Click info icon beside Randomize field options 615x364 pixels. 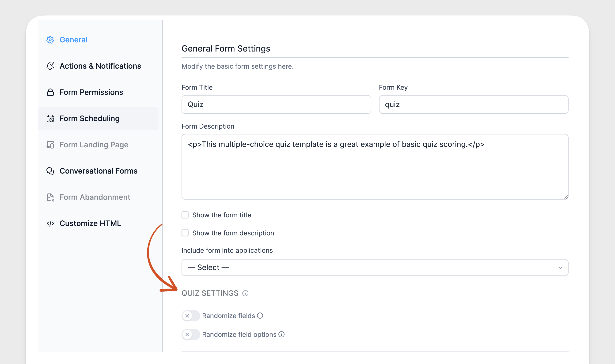281,334
